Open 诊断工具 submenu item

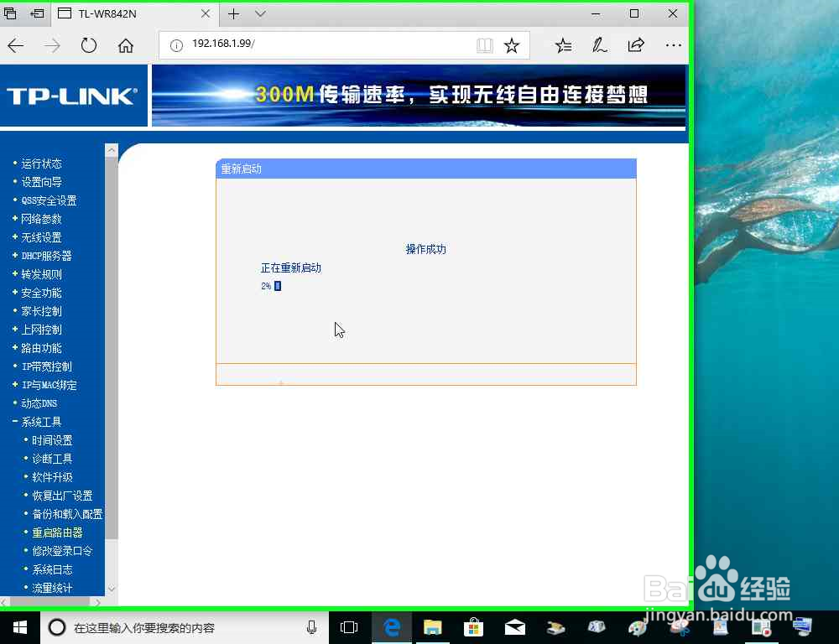tap(52, 459)
